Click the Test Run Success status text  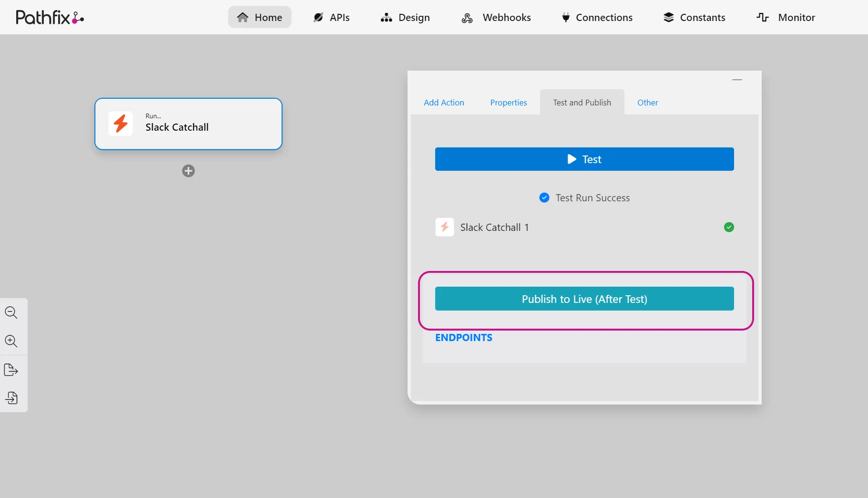(593, 198)
